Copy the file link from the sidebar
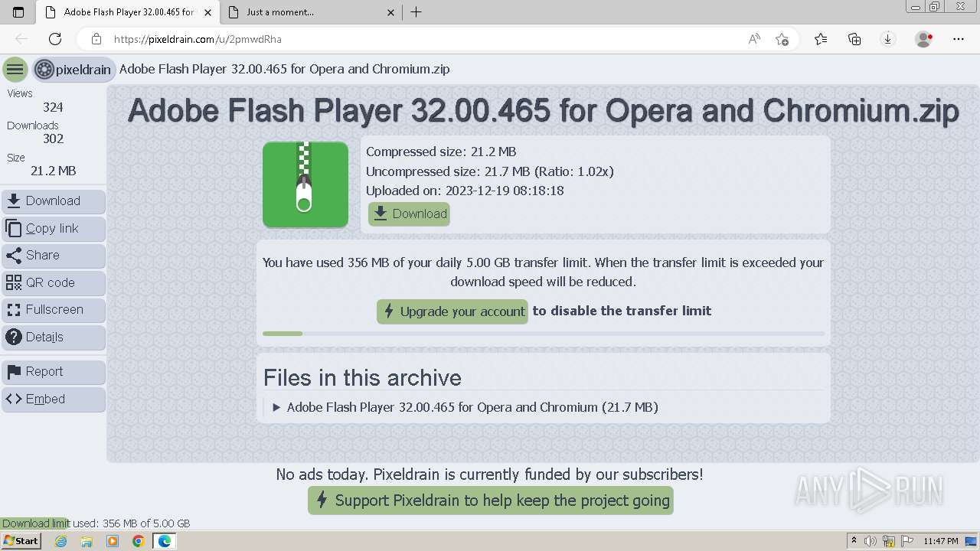 (x=54, y=229)
